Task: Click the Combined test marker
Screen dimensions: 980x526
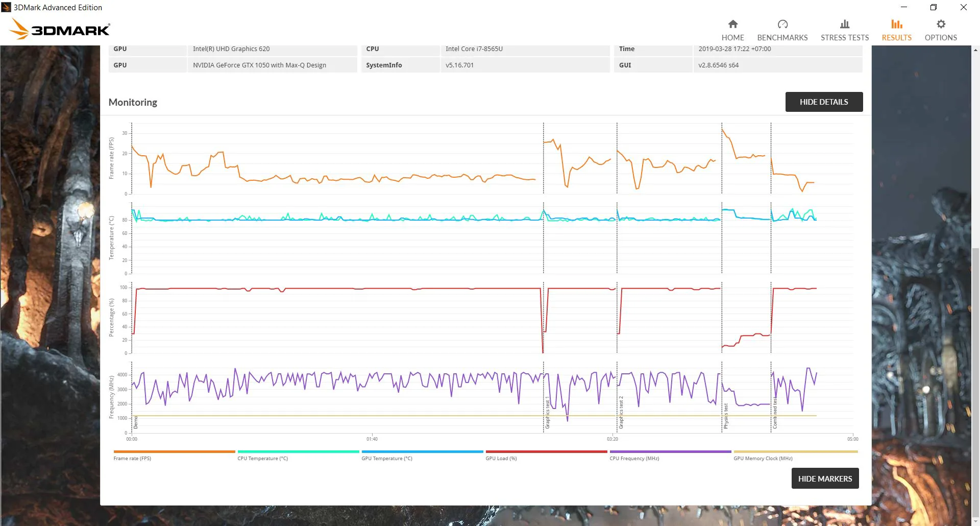Action: click(x=774, y=413)
